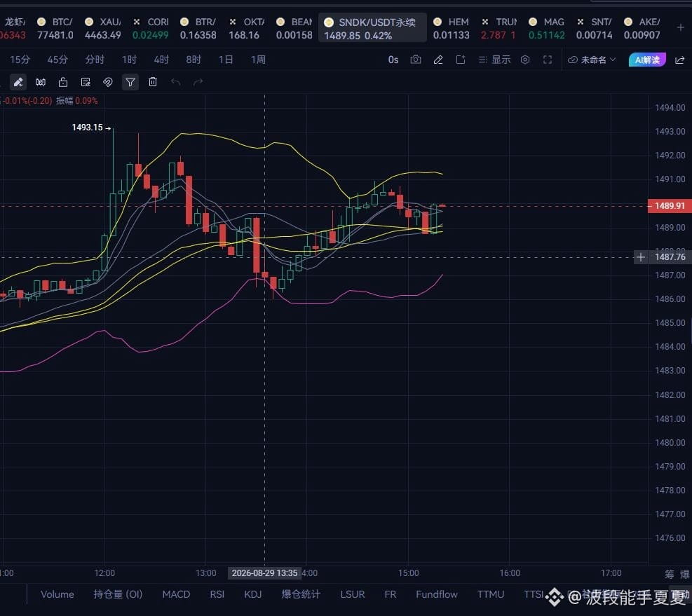Click the undo arrow icon
Image resolution: width=692 pixels, height=616 pixels.
click(x=175, y=82)
